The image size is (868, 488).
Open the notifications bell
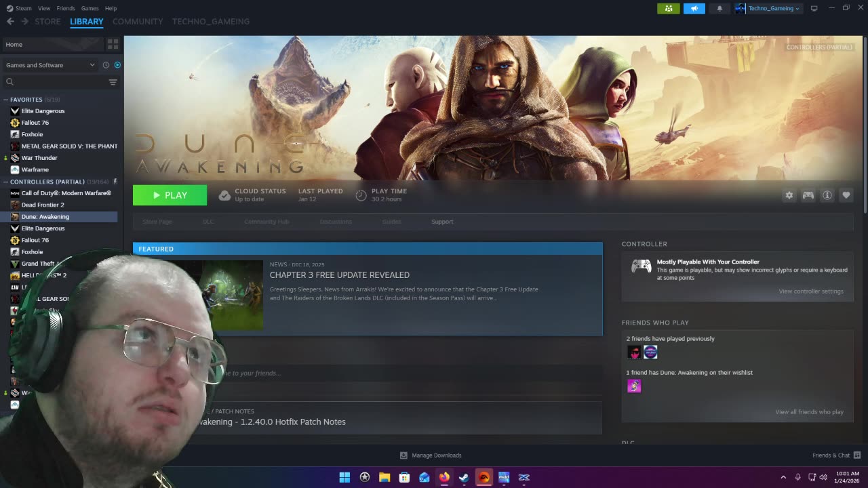click(719, 8)
